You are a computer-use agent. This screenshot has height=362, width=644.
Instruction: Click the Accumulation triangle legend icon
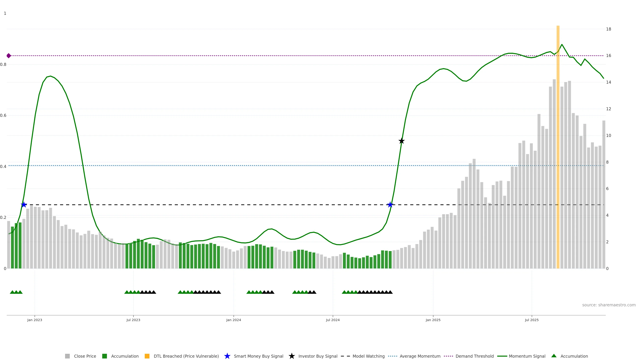click(554, 356)
